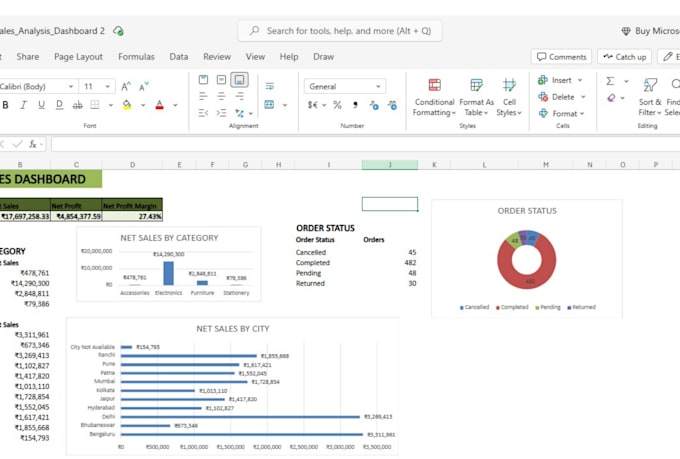This screenshot has width=680, height=459.
Task: Align text left
Action: 203,96
